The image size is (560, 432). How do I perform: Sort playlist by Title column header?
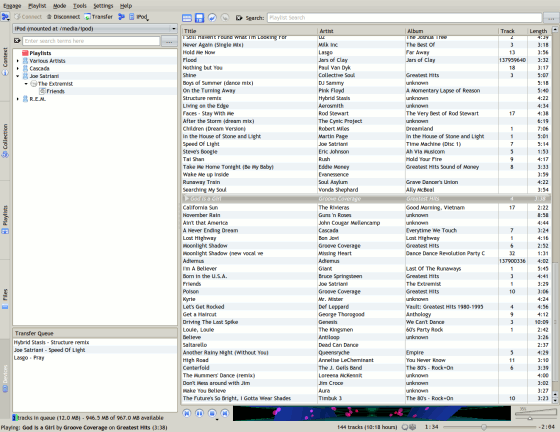pyautogui.click(x=250, y=31)
